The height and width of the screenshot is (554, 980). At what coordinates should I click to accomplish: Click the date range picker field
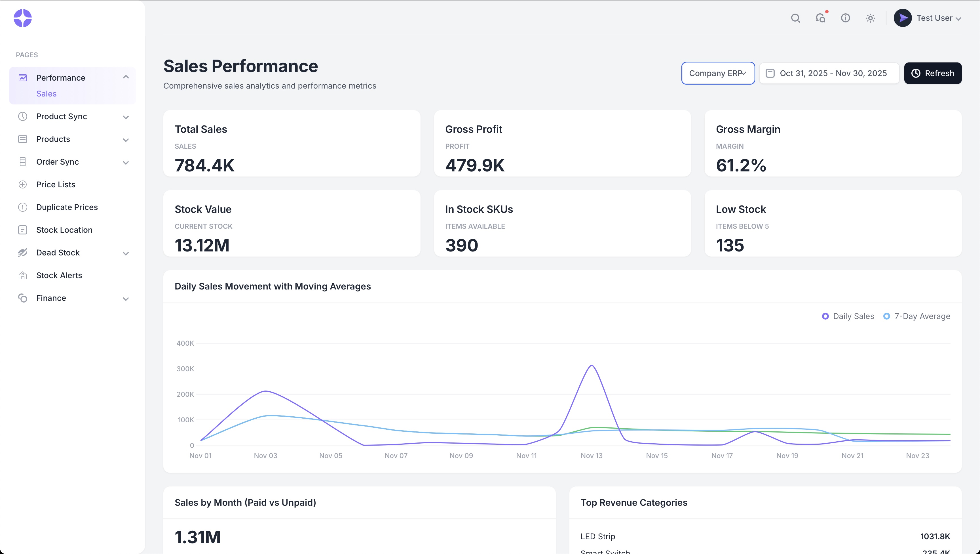[829, 73]
